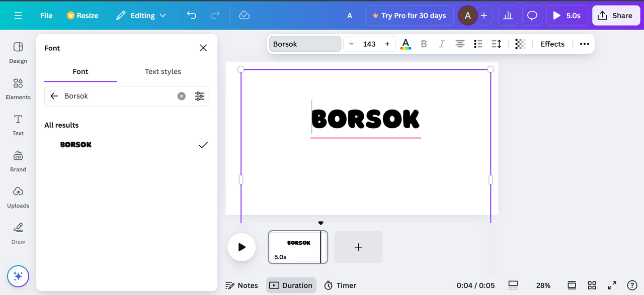The height and width of the screenshot is (295, 644).
Task: Enter fullscreen mode
Action: pos(612,285)
